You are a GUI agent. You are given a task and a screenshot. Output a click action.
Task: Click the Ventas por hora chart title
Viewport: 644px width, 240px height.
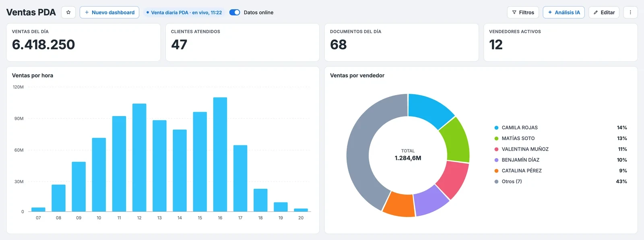[x=33, y=75]
